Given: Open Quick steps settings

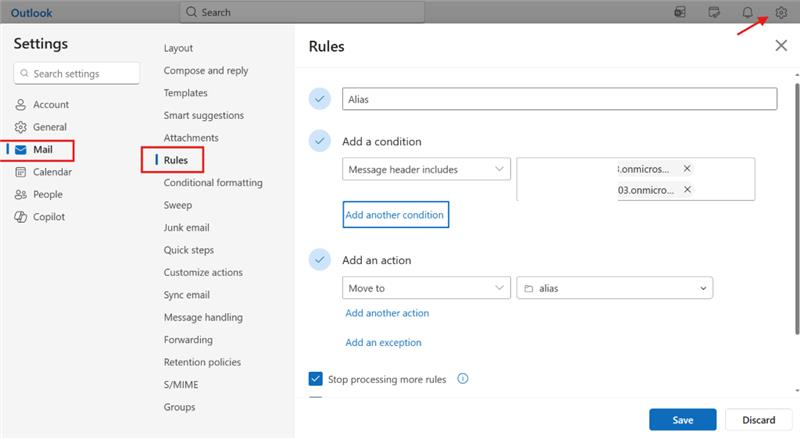Looking at the screenshot, I should click(x=188, y=250).
